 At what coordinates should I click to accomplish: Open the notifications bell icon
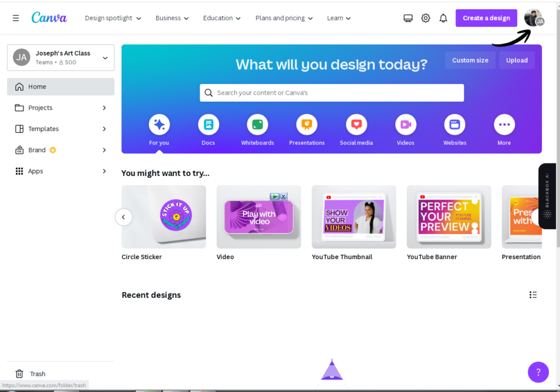point(444,18)
